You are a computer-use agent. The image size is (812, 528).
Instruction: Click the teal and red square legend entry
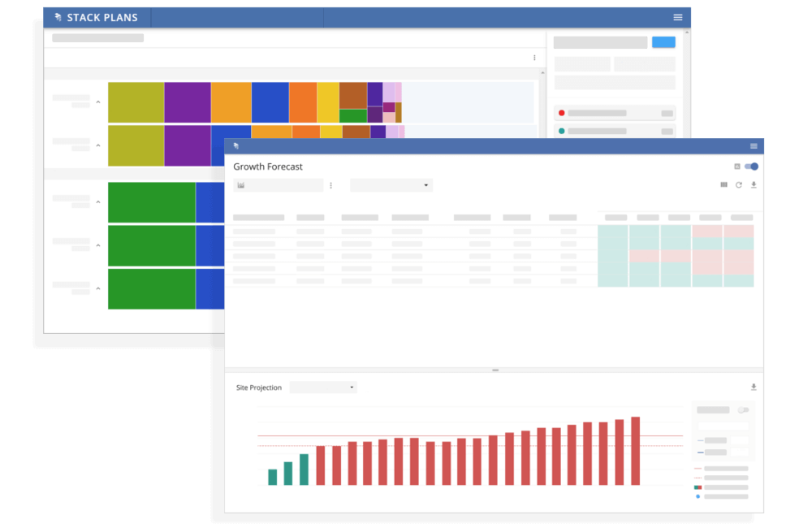tap(721, 487)
